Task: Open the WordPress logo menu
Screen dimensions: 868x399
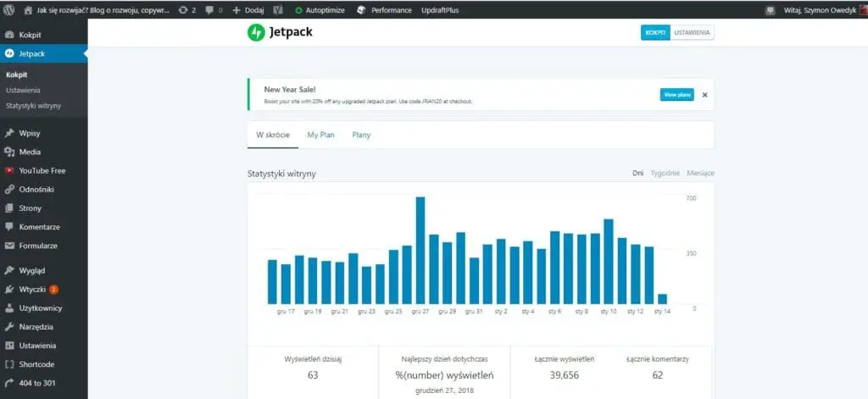Action: tap(8, 10)
